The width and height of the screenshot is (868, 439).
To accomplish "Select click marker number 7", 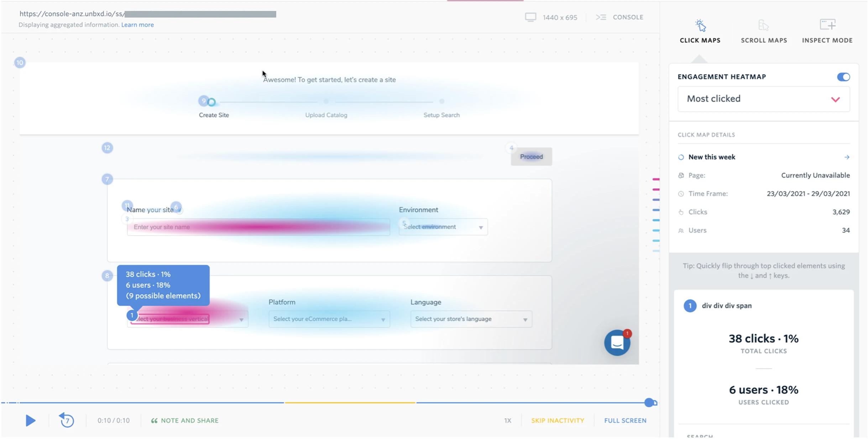I will 107,179.
